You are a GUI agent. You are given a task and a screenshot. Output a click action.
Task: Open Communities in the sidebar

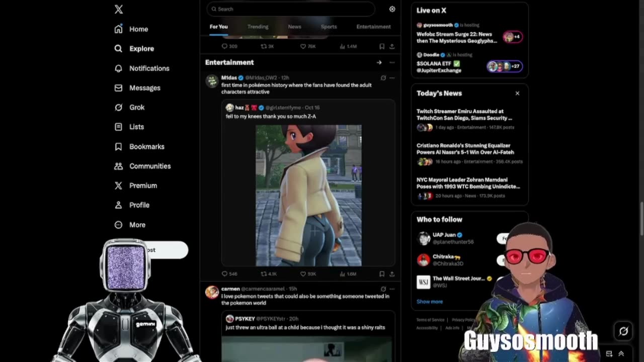pos(142,166)
